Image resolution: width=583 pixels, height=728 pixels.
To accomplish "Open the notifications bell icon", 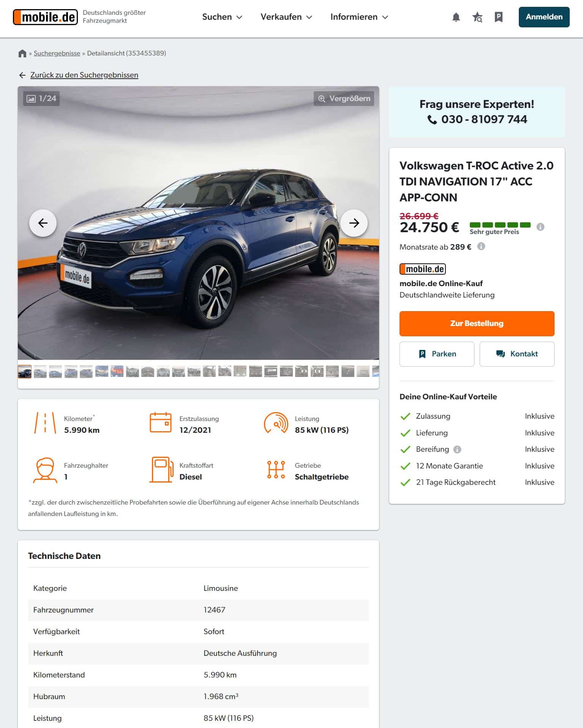I will point(456,17).
